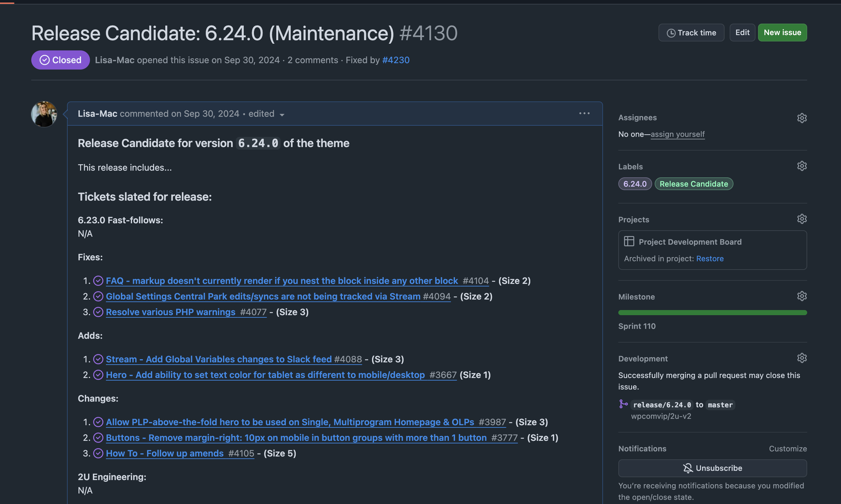Viewport: 841px width, 504px height.
Task: Click the Assignees gear icon
Action: (x=802, y=118)
